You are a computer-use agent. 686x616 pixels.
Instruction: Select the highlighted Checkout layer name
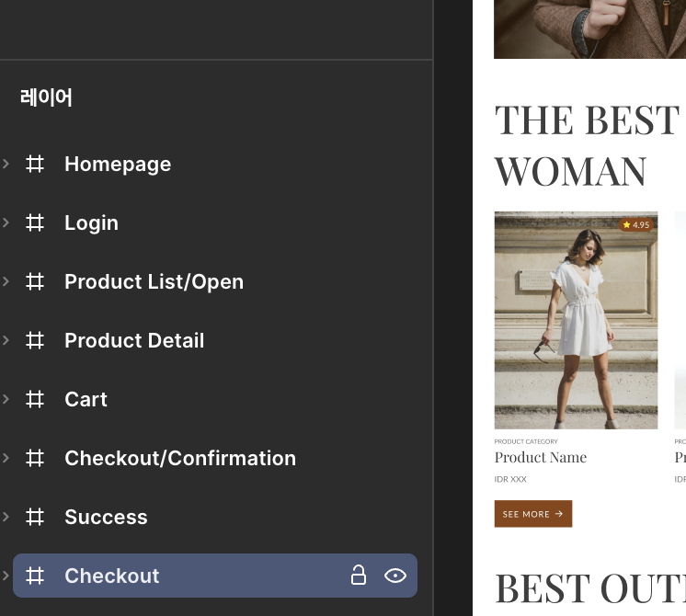tap(112, 576)
